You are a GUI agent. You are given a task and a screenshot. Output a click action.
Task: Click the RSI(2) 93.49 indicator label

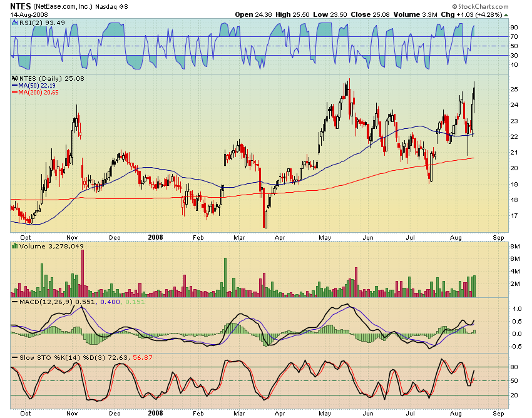42,23
